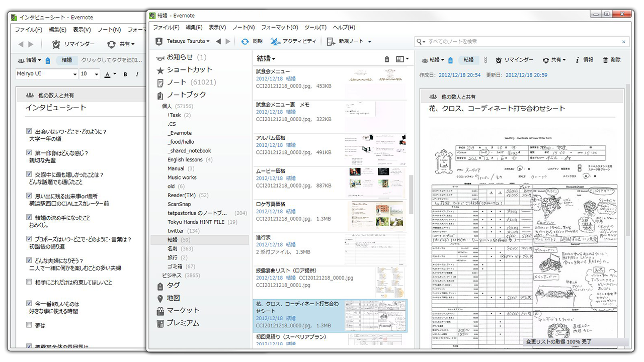Open the font color picker in インタビューシート

tap(110, 74)
